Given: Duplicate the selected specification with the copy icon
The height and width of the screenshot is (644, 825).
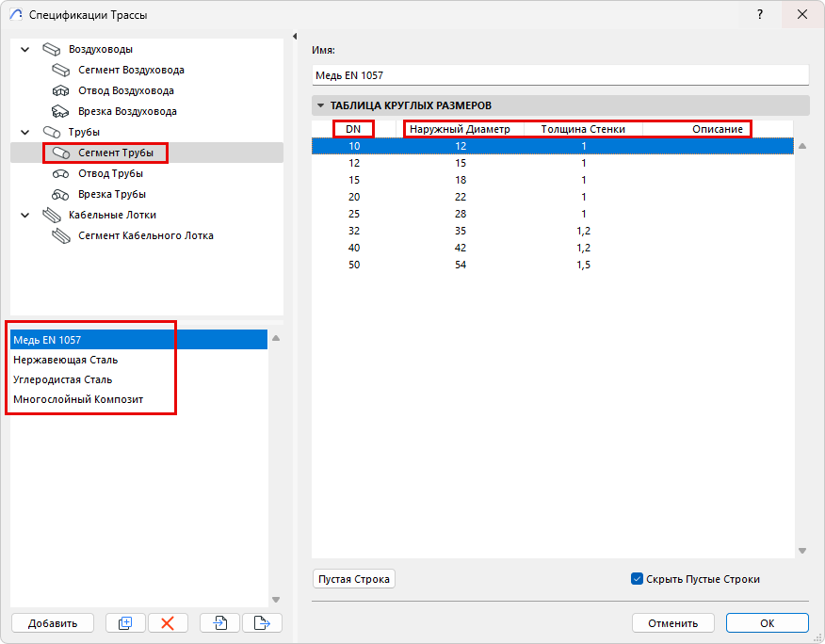Looking at the screenshot, I should (125, 623).
